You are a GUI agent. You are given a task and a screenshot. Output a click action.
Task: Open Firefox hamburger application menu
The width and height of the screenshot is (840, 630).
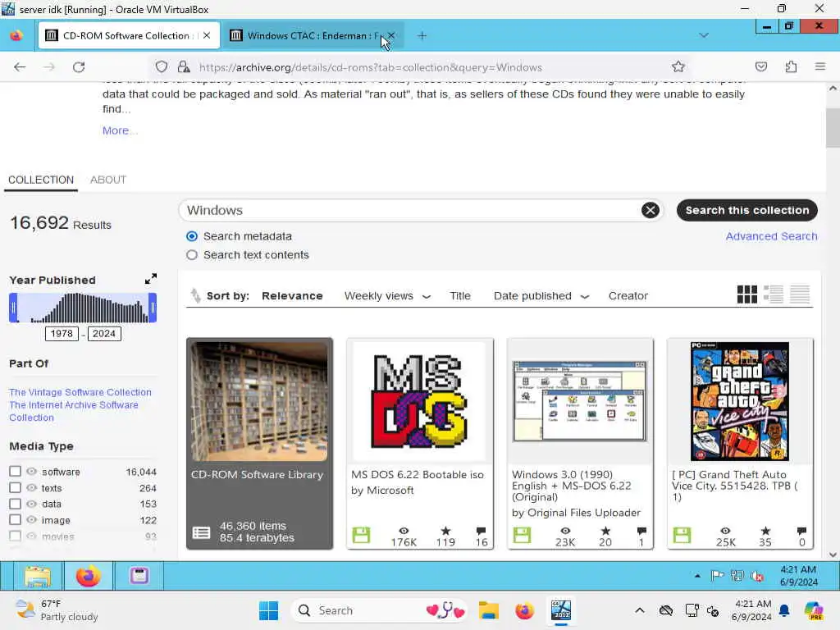[819, 67]
